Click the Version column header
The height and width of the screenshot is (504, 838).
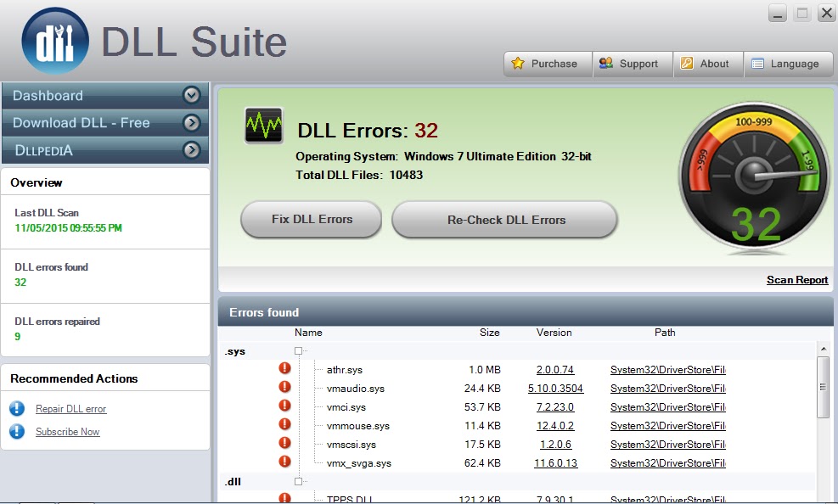click(x=554, y=332)
